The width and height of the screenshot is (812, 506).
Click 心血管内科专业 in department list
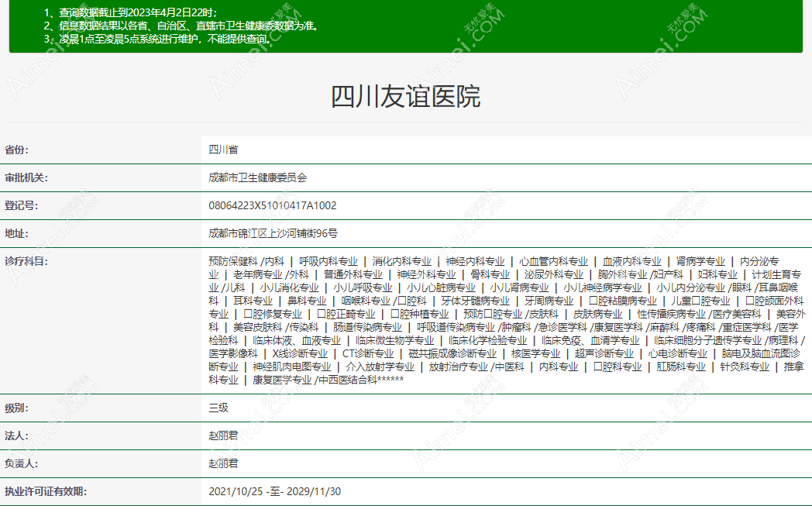(x=553, y=262)
